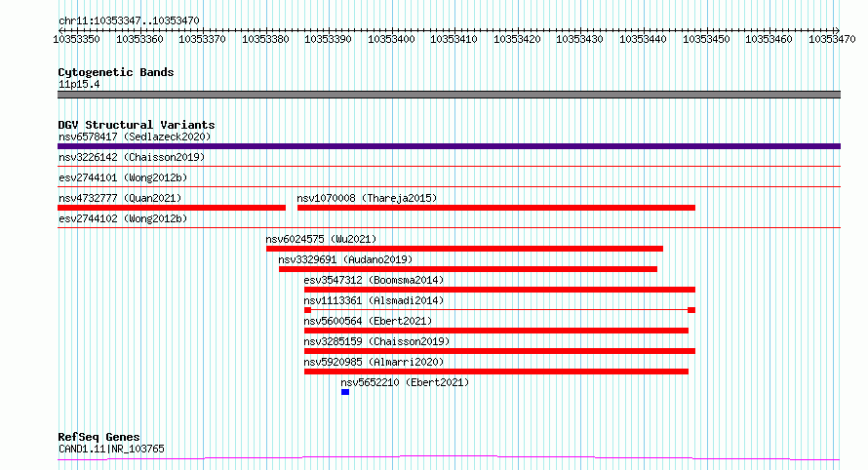This screenshot has width=868, height=470.
Task: Click ruler position 10353440
Action: 643,39
